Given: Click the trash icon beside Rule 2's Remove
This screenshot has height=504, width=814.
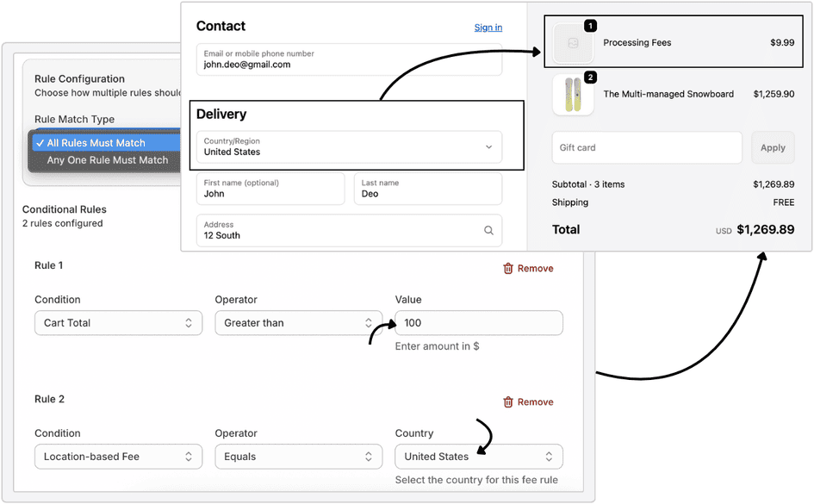Looking at the screenshot, I should [x=508, y=401].
